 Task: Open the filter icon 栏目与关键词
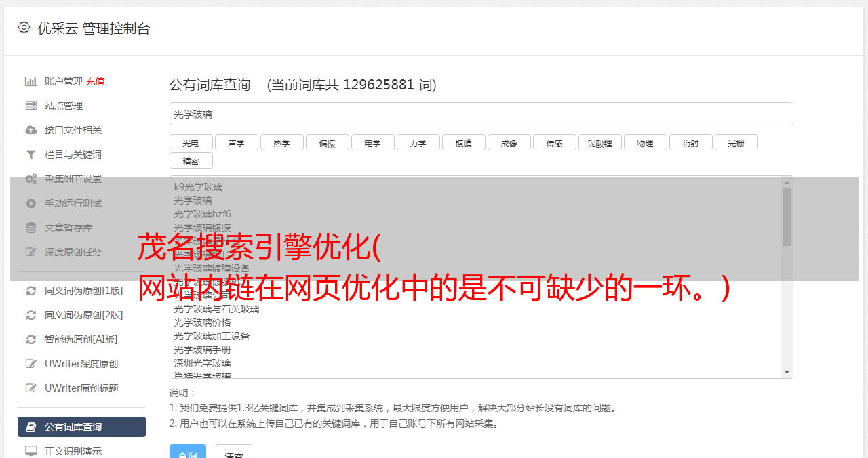point(31,154)
